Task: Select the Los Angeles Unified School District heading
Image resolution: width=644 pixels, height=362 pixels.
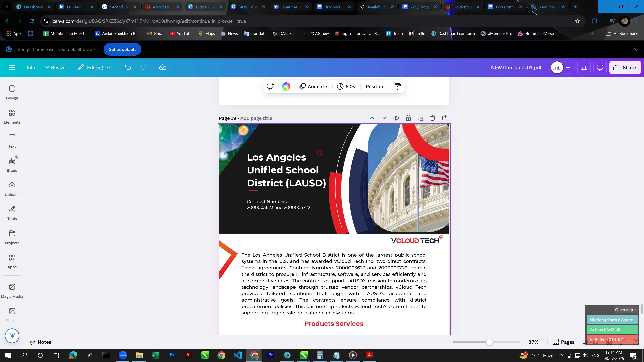Action: [286, 170]
